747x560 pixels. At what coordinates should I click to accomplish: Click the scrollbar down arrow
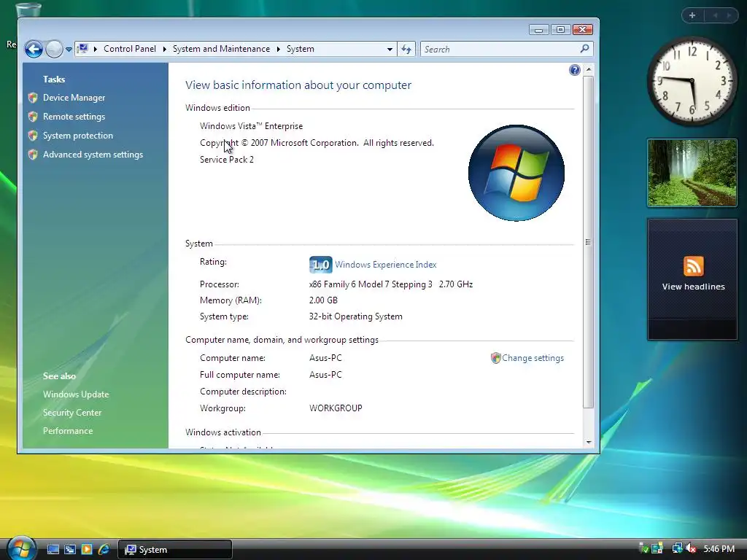tap(589, 442)
